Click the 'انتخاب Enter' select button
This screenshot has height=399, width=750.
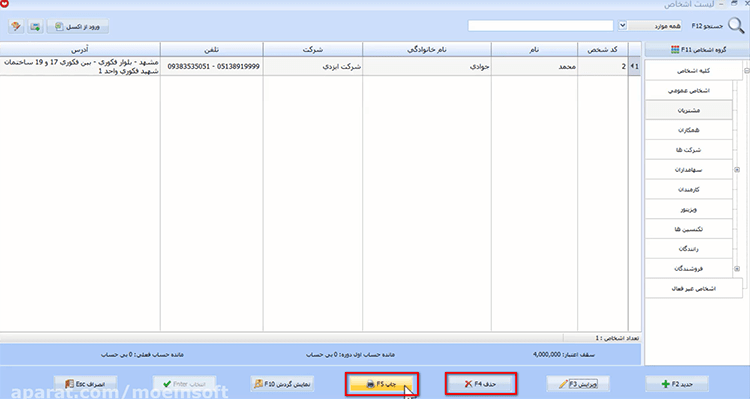[184, 384]
